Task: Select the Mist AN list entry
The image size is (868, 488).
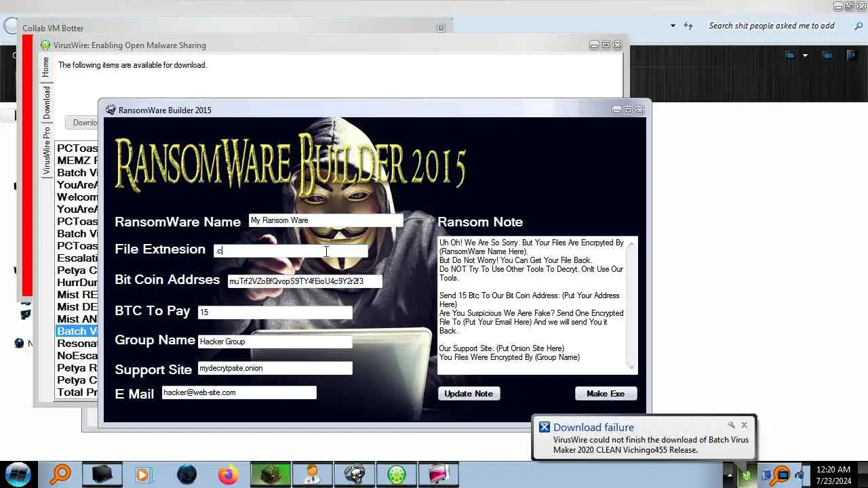Action: tap(77, 319)
